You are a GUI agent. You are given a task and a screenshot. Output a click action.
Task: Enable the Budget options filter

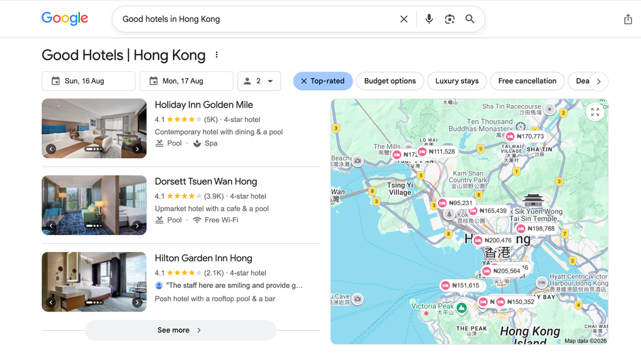[390, 81]
